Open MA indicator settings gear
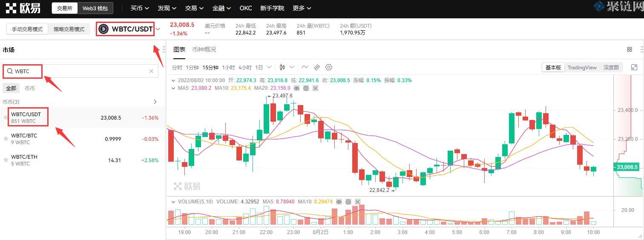 306,88
